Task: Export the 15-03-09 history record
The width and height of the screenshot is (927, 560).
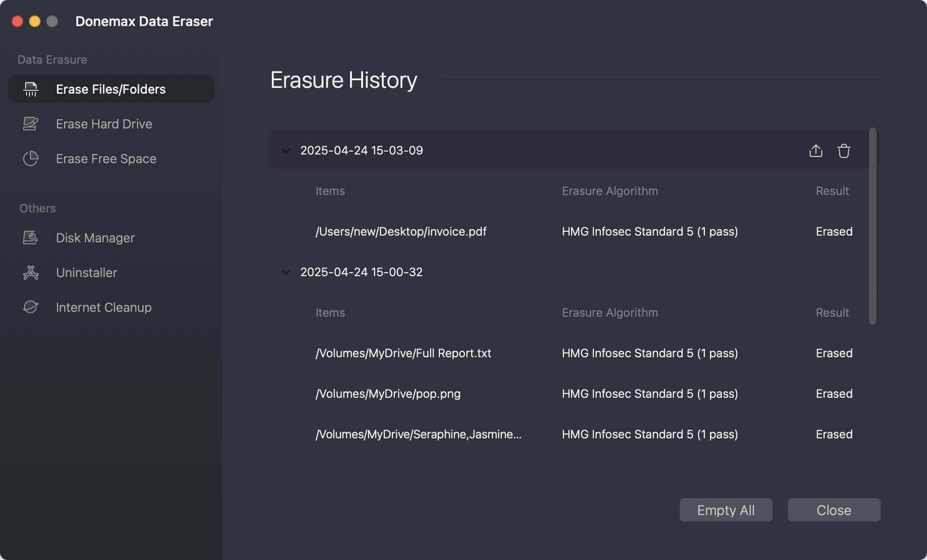Action: (816, 151)
